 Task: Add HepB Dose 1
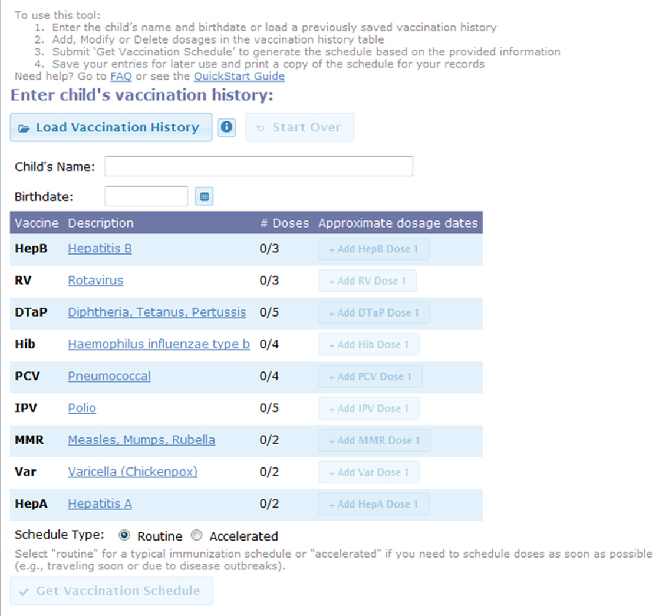point(374,249)
